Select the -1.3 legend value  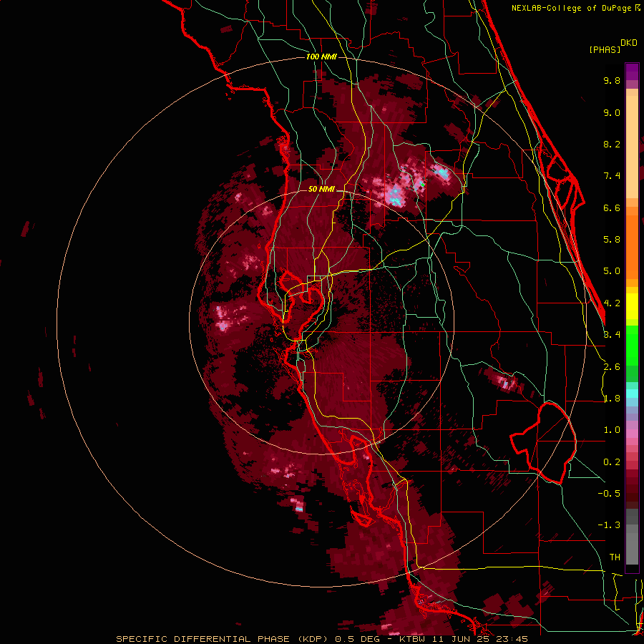(x=609, y=525)
